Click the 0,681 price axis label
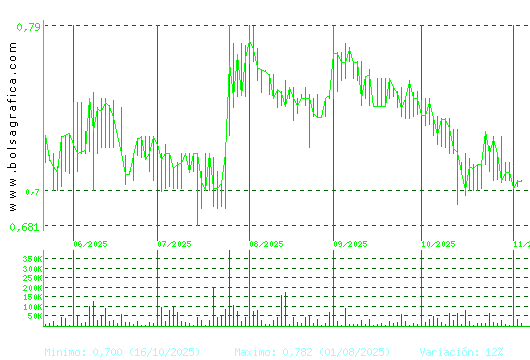This screenshot has width=530, height=360. (25, 227)
